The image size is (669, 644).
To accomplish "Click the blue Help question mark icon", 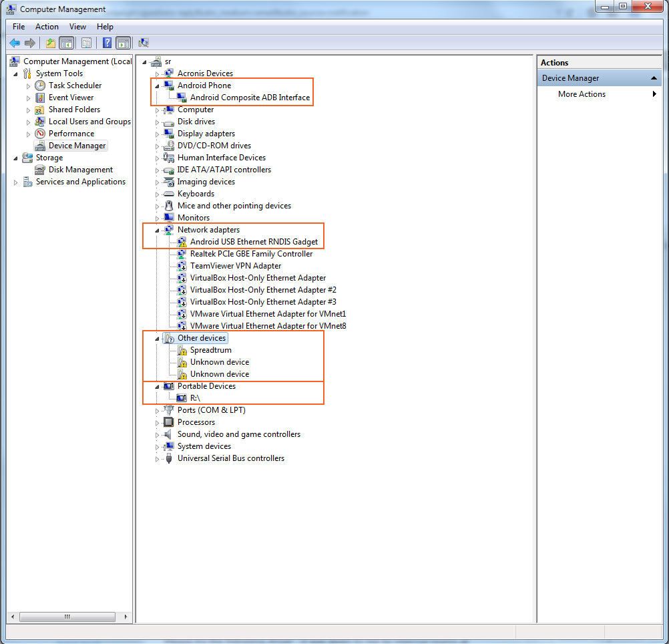I will (x=107, y=43).
